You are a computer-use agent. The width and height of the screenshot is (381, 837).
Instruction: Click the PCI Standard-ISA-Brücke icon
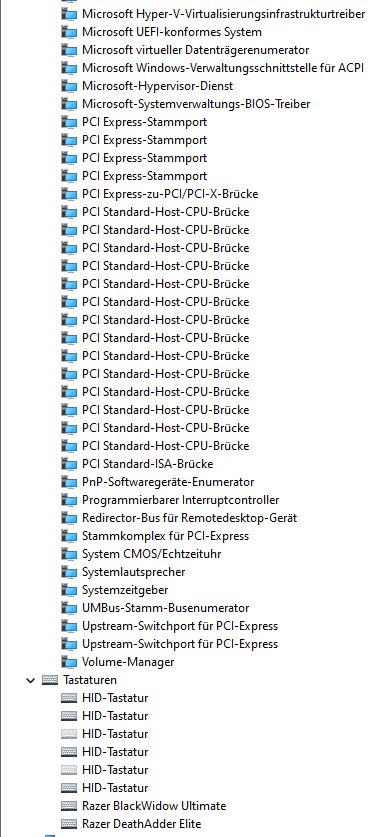click(69, 464)
